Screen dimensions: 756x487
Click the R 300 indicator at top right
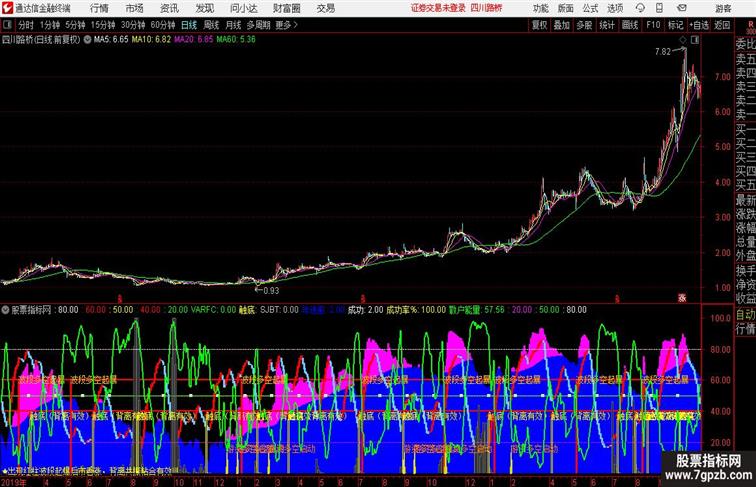(751, 26)
